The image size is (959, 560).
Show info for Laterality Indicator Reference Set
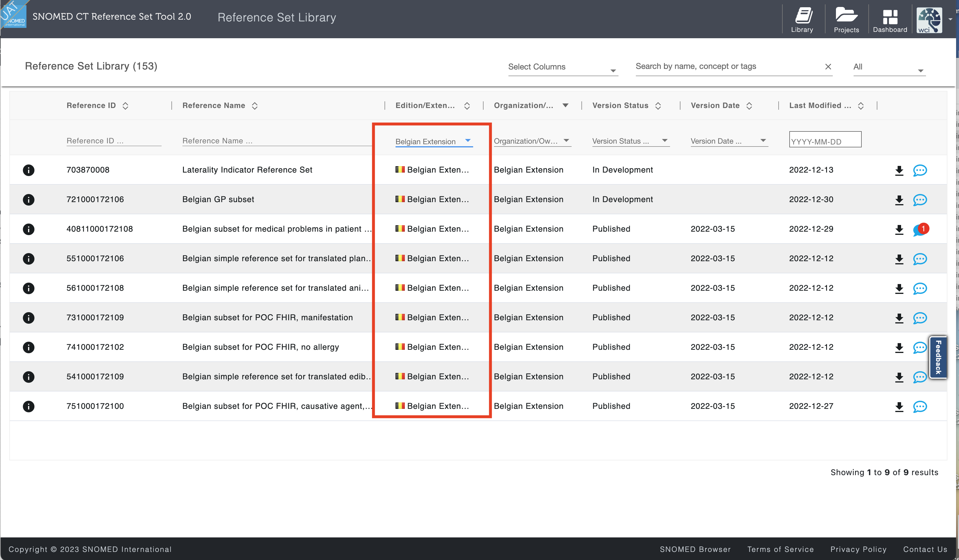click(x=29, y=170)
